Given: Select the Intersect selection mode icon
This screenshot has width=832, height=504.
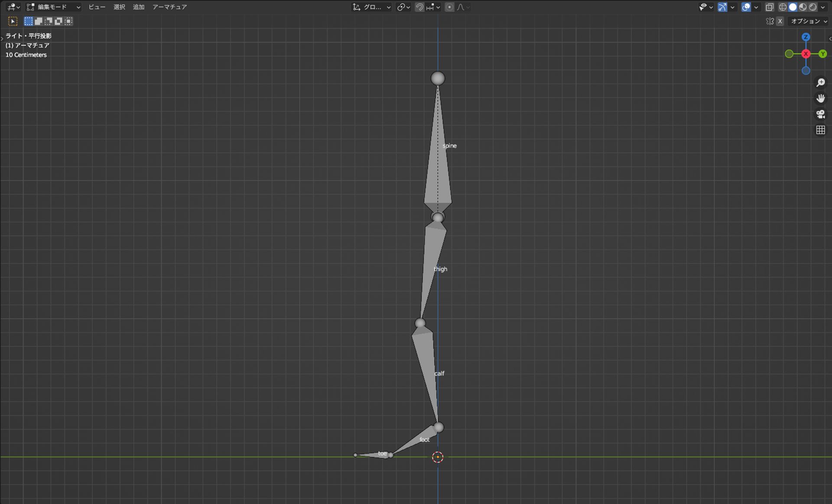Looking at the screenshot, I should click(68, 21).
